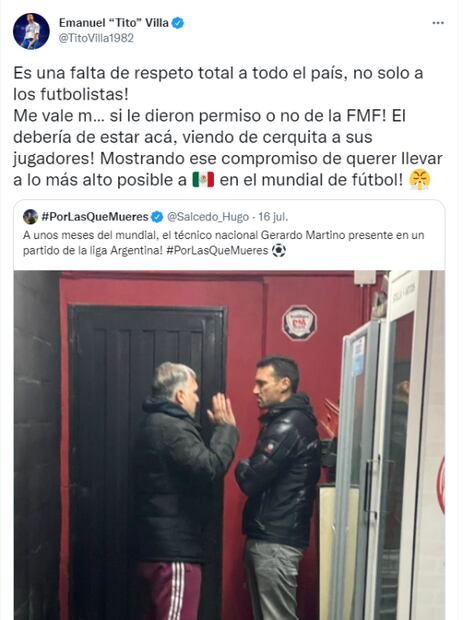This screenshot has height=620, width=463.
Task: Click the Emanuel "Tito" Villa display name
Action: tap(114, 23)
